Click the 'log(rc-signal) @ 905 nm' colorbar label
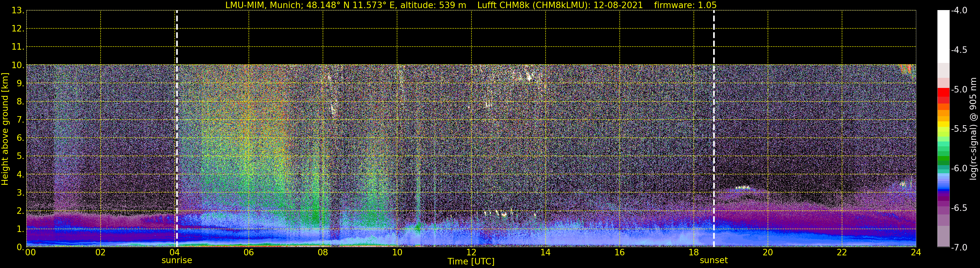980x268 pixels. (x=973, y=129)
